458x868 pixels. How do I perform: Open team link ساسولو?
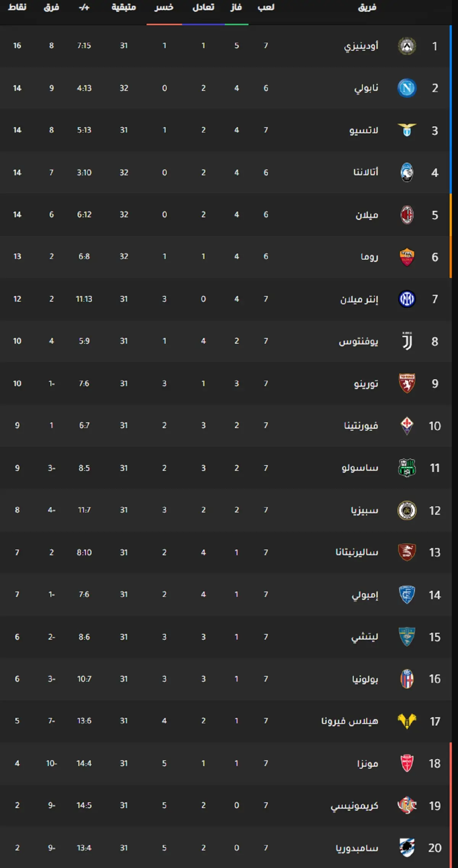point(360,468)
